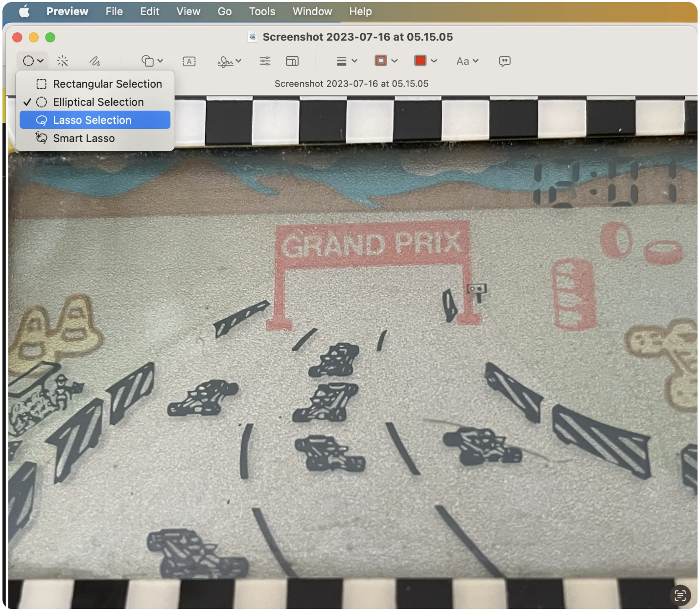Select Rectangular Selection from the menu
This screenshot has width=700, height=610.
[108, 84]
